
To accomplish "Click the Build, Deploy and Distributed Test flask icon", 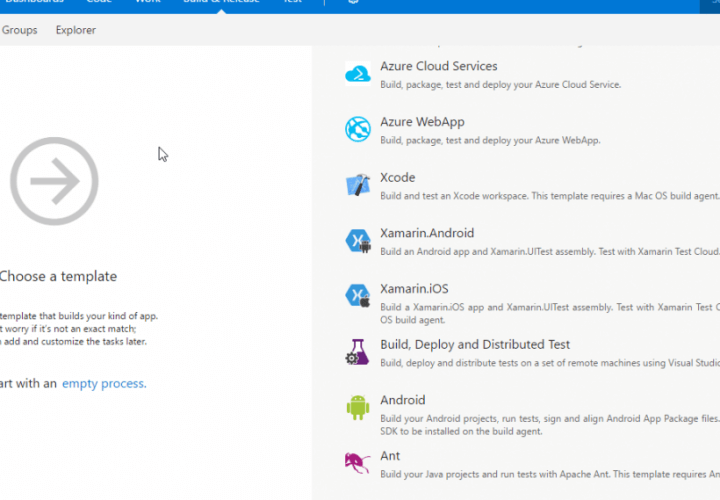I will [x=357, y=352].
